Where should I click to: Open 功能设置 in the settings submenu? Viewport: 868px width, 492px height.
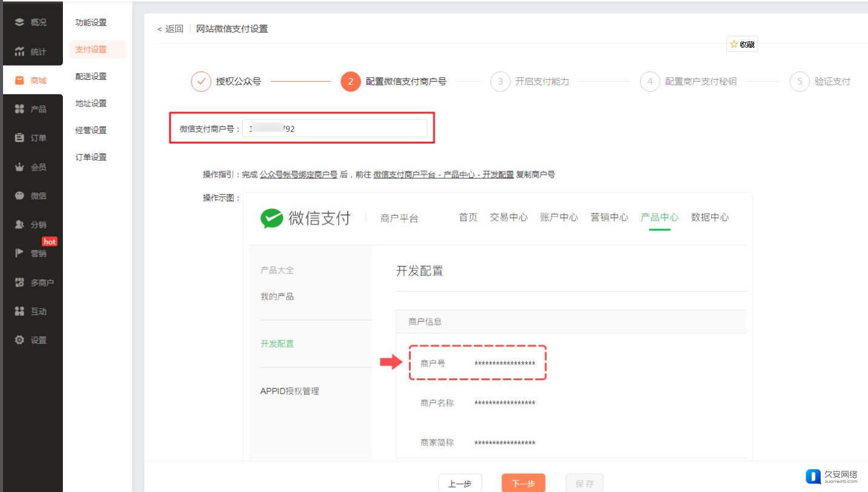(x=91, y=22)
